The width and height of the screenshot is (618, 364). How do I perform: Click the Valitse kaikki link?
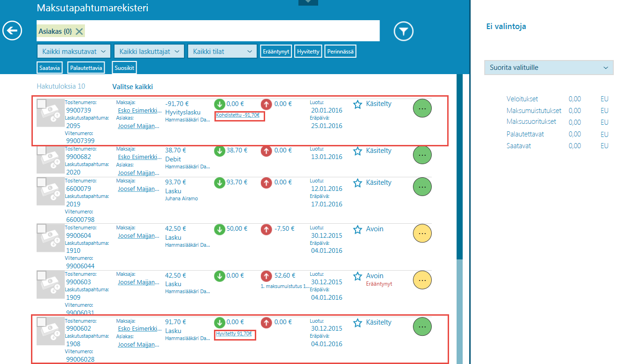(x=132, y=87)
